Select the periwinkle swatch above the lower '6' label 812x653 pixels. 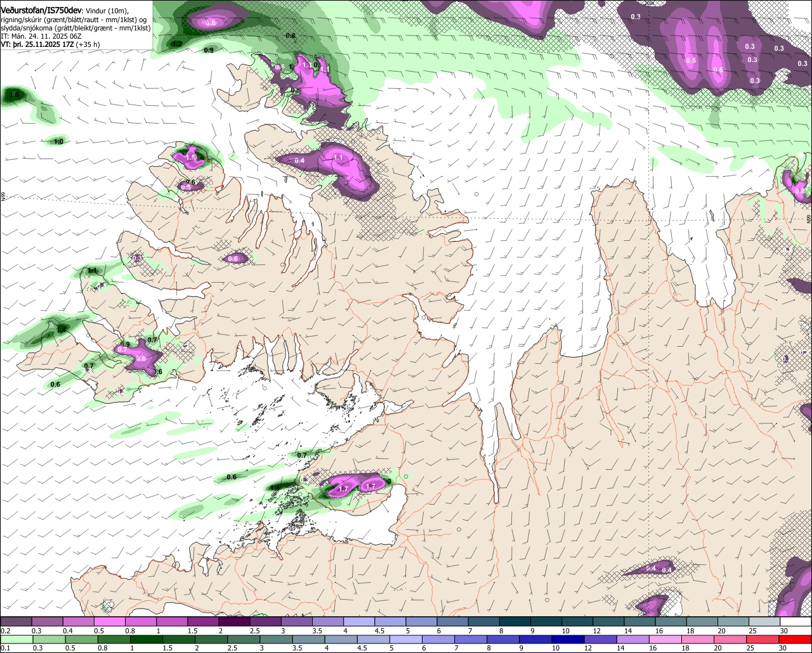tap(438, 639)
